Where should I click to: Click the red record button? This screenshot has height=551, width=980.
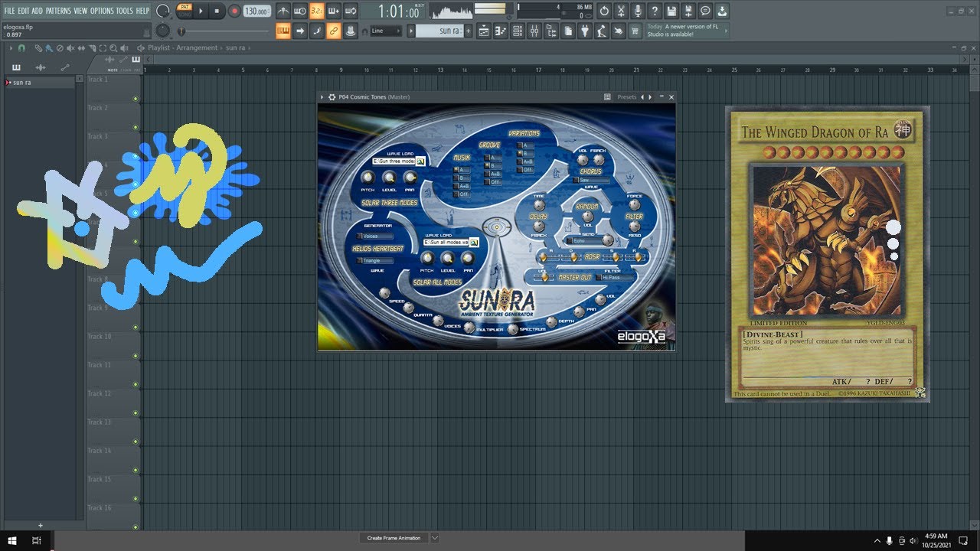click(234, 11)
